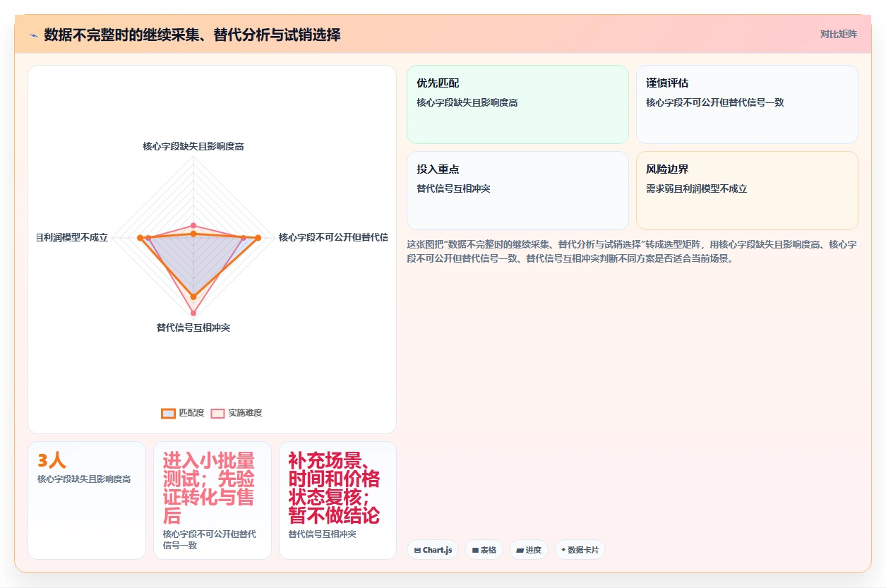Click the description paragraph starting 这张图把
The width and height of the screenshot is (886, 588).
click(632, 251)
